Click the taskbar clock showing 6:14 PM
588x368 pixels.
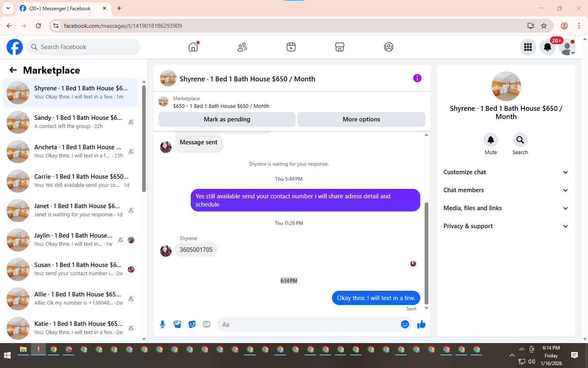click(x=551, y=355)
